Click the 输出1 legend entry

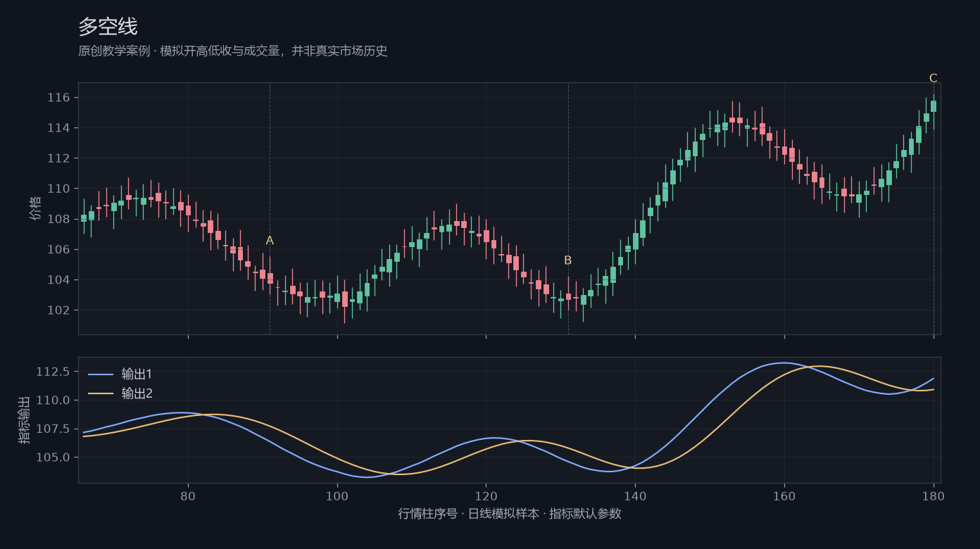click(120, 374)
